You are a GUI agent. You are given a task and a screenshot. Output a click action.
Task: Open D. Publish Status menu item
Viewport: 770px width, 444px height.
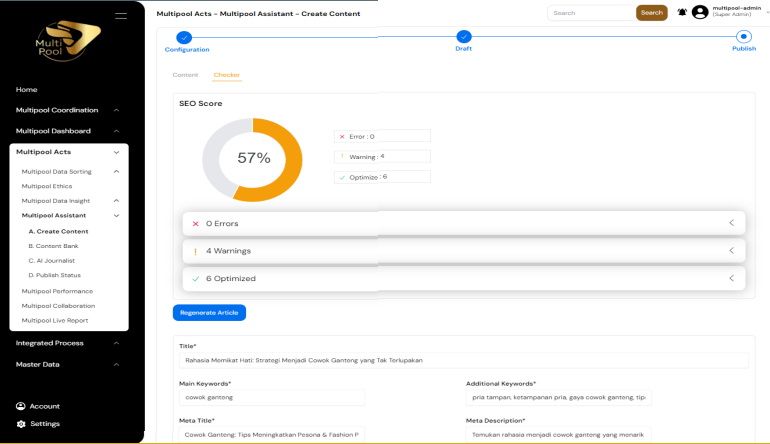point(55,276)
